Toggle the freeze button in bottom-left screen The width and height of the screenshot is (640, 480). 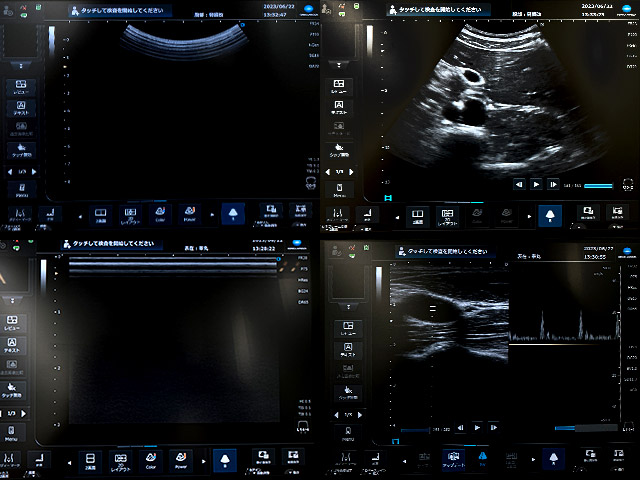coord(225,460)
